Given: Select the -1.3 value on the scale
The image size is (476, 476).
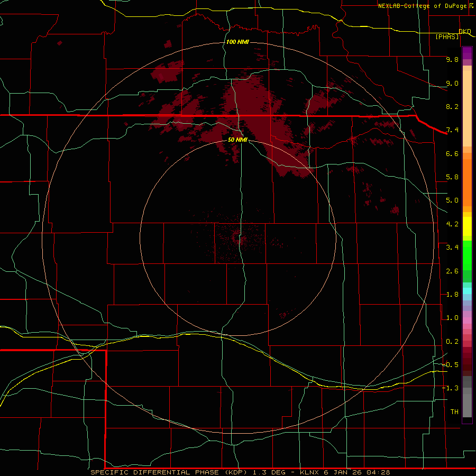Looking at the screenshot, I should point(450,388).
